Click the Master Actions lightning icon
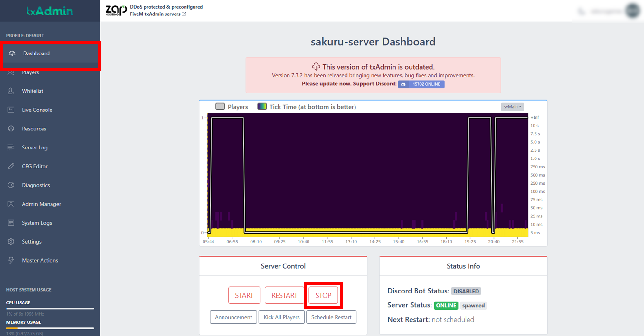644x336 pixels. (x=11, y=260)
